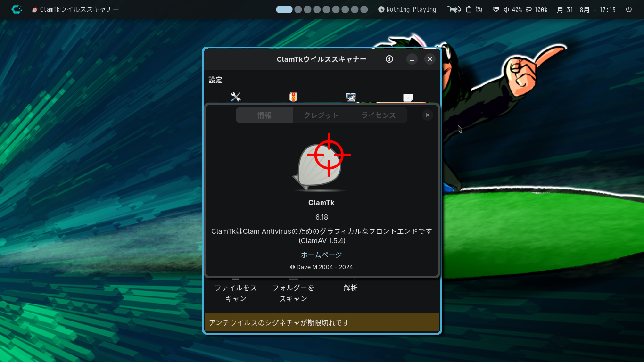Open the networked computers icon under 設定
Image resolution: width=644 pixels, height=362 pixels.
(x=351, y=97)
